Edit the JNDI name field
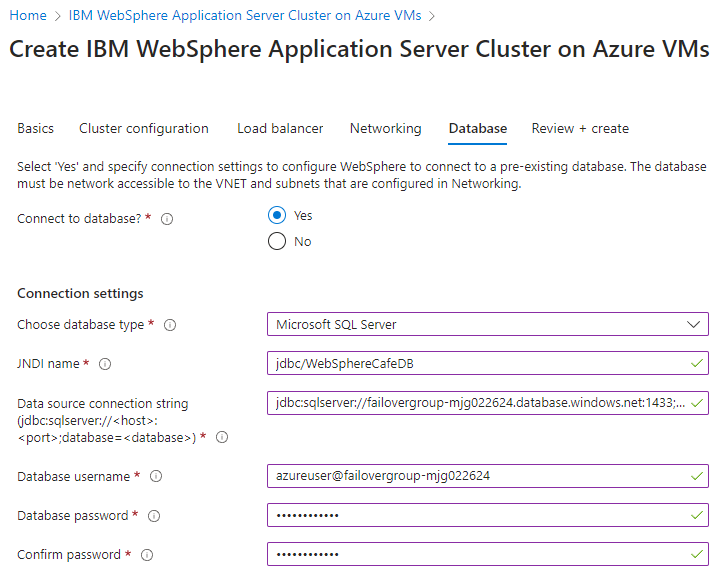Screen dimensions: 722x580 tap(488, 364)
